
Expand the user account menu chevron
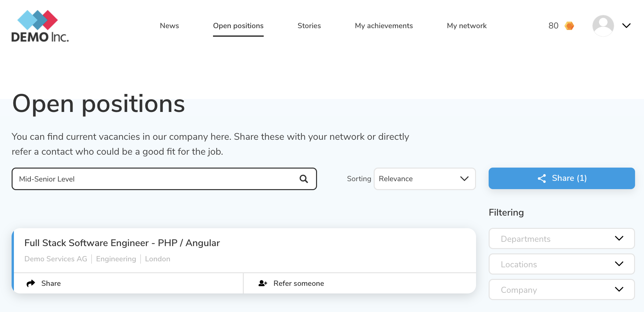626,26
